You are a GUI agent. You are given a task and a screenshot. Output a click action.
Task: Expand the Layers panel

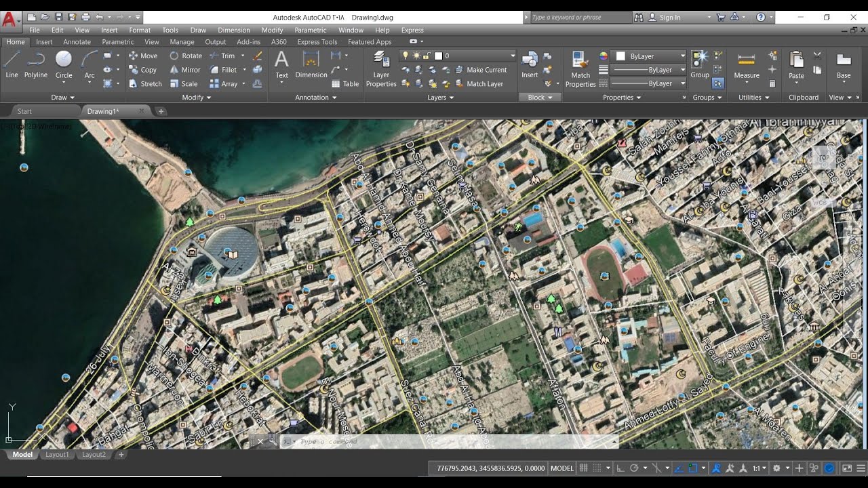coord(441,98)
